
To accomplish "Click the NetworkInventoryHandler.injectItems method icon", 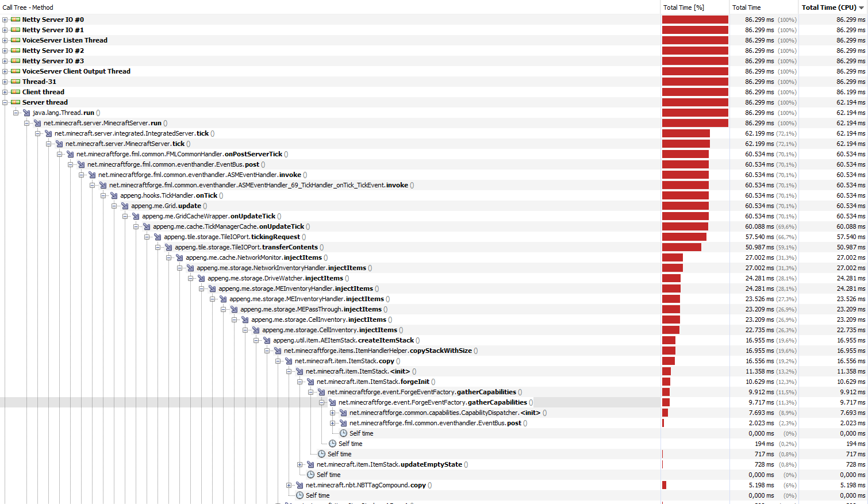I will [x=190, y=268].
